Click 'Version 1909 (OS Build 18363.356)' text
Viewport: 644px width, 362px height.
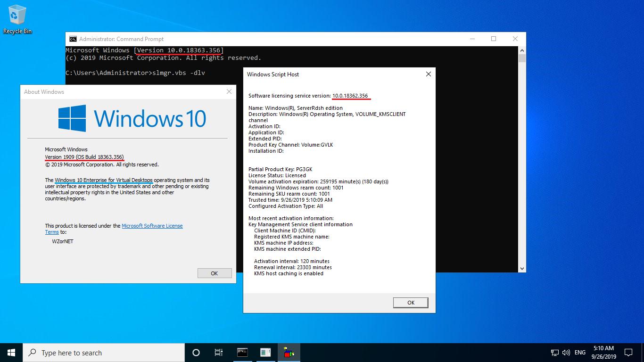pos(84,157)
